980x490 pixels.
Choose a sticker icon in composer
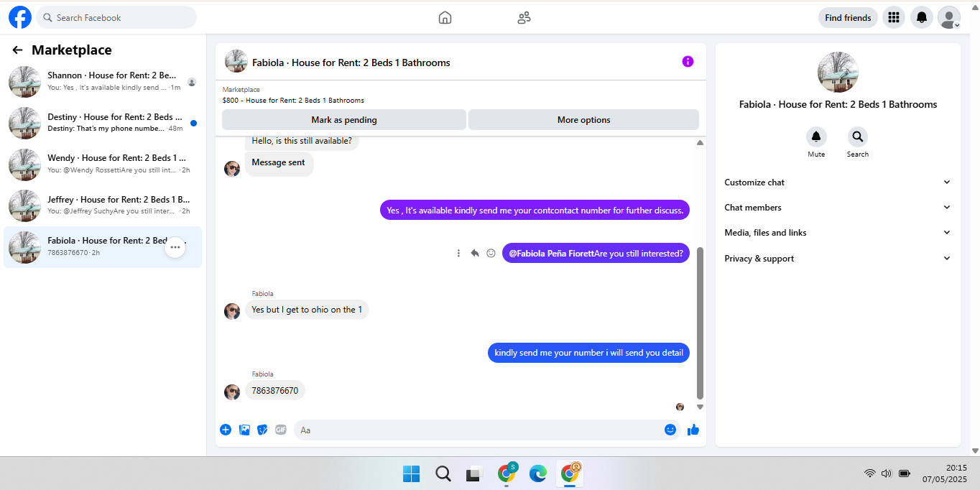point(262,430)
